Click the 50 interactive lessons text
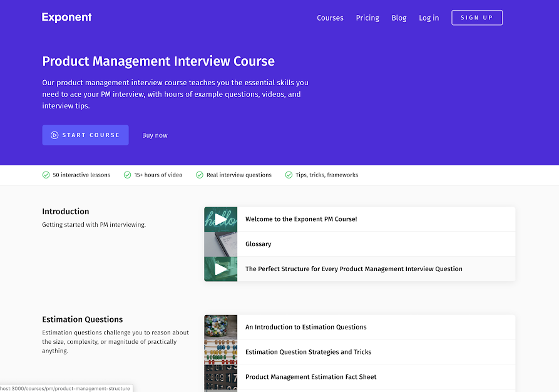 (81, 175)
